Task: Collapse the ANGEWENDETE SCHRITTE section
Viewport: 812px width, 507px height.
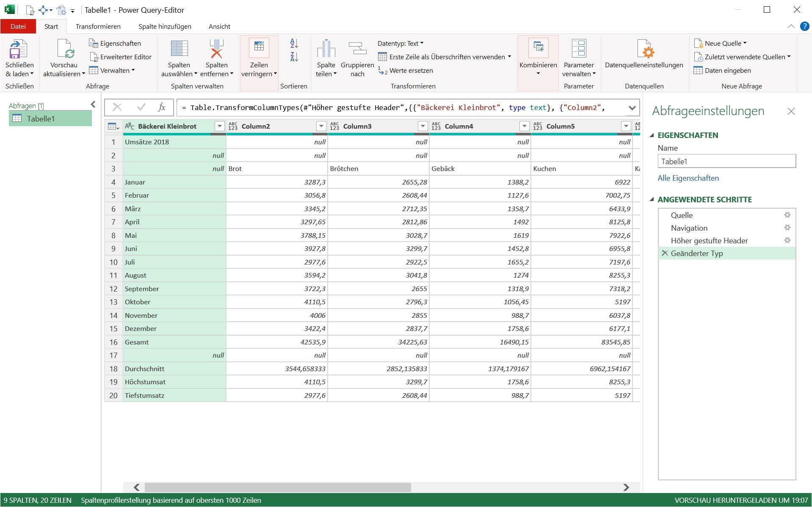Action: [x=652, y=199]
